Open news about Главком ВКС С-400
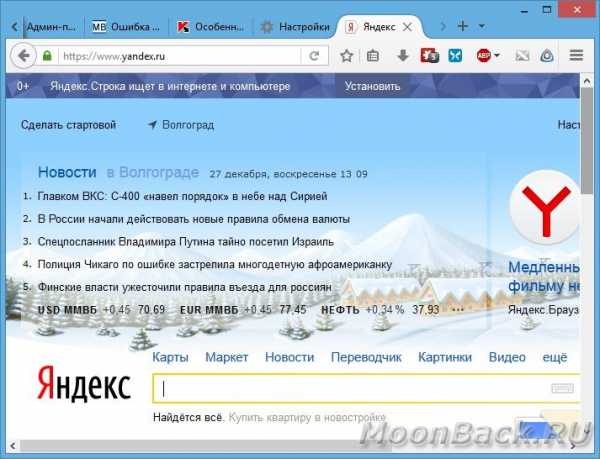Image resolution: width=600 pixels, height=459 pixels. (182, 197)
